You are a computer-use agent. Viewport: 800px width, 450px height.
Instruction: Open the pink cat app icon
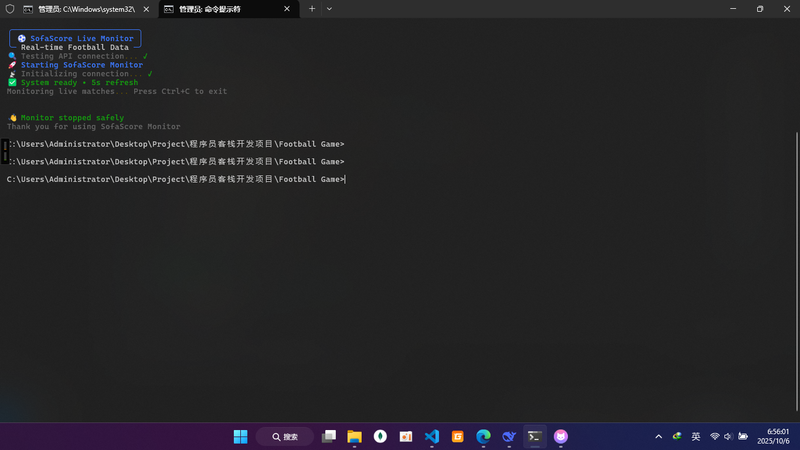(561, 437)
